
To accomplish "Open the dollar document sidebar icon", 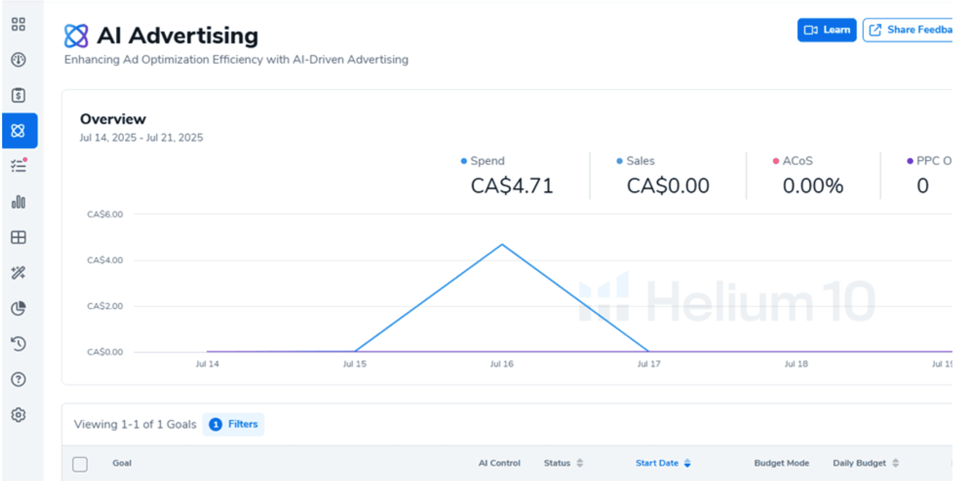I will (19, 95).
